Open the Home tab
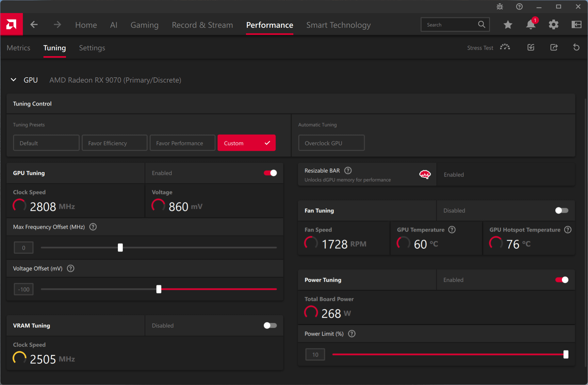This screenshot has width=588, height=385. 86,25
